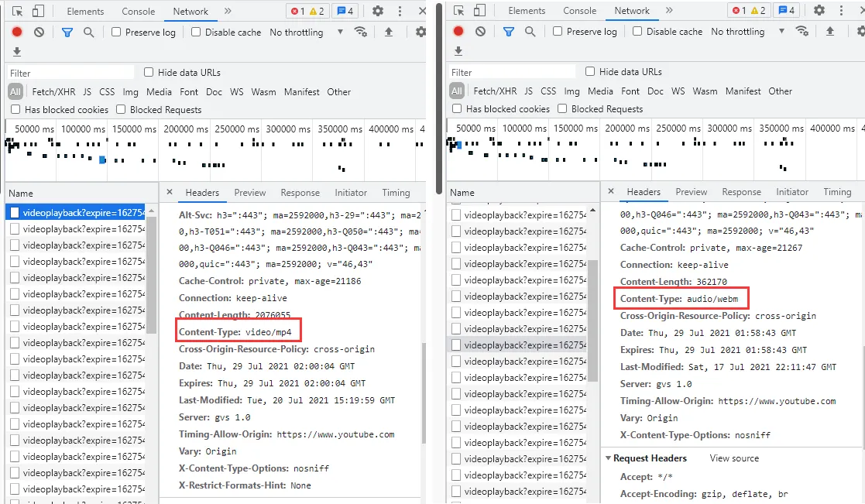The width and height of the screenshot is (865, 504).
Task: Click blue marker in left overview timeline
Action: pyautogui.click(x=102, y=160)
